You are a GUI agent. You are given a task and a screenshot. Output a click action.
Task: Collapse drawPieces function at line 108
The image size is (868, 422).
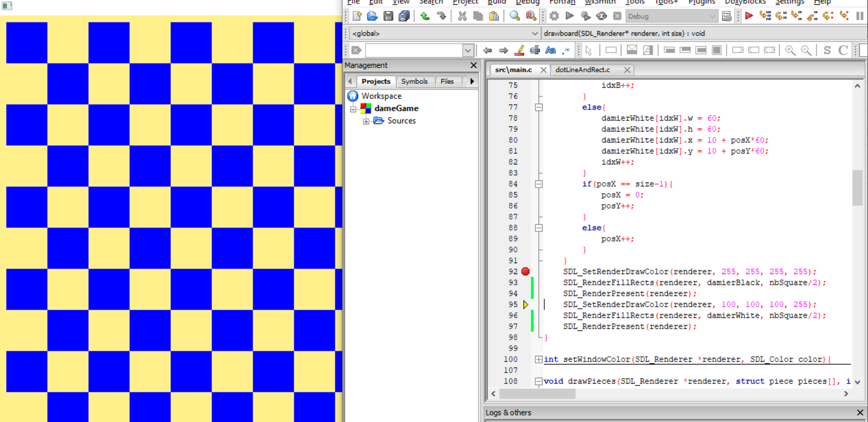coord(539,381)
